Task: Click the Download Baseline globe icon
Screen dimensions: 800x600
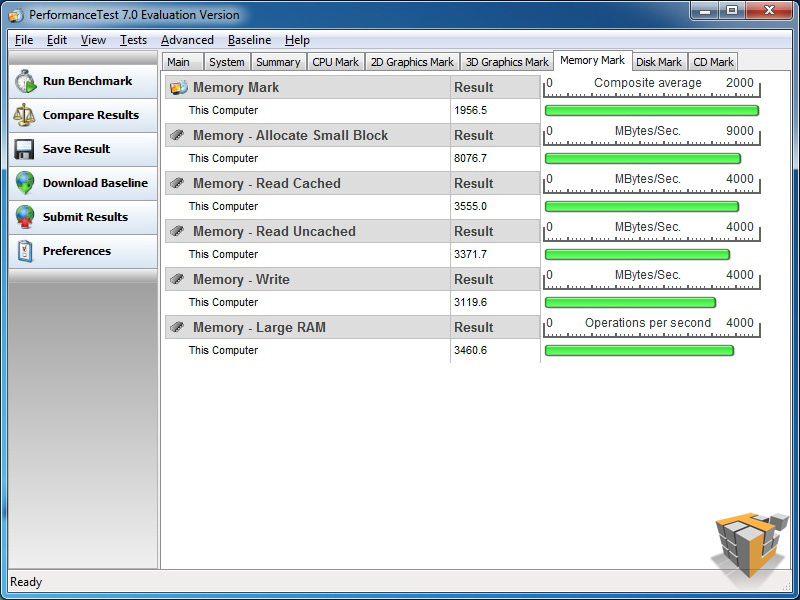Action: [x=24, y=183]
